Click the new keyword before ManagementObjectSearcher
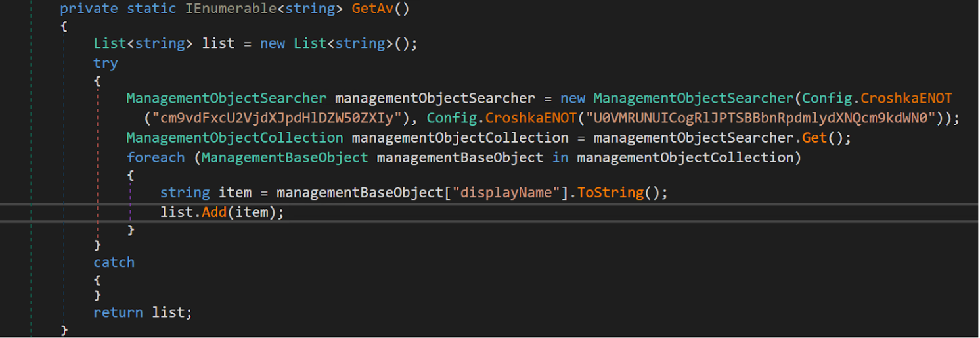980x338 pixels. click(572, 98)
